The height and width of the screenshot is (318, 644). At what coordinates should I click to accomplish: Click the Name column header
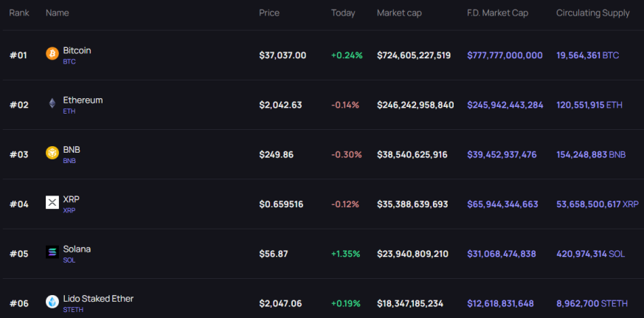[57, 13]
